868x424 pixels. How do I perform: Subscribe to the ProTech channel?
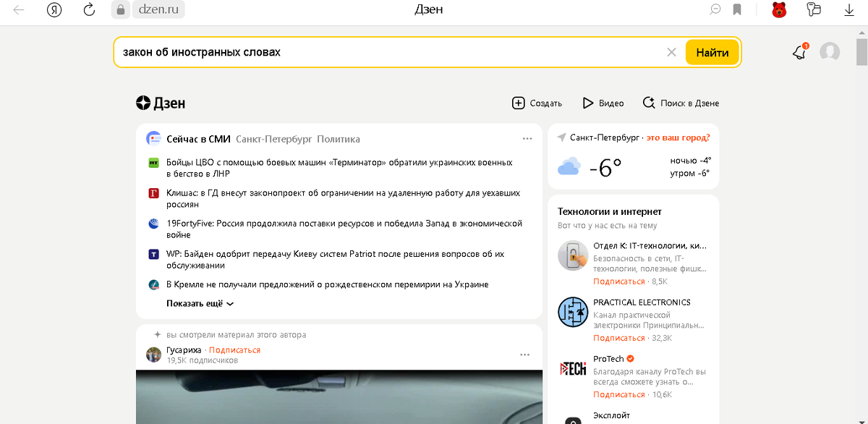[619, 394]
